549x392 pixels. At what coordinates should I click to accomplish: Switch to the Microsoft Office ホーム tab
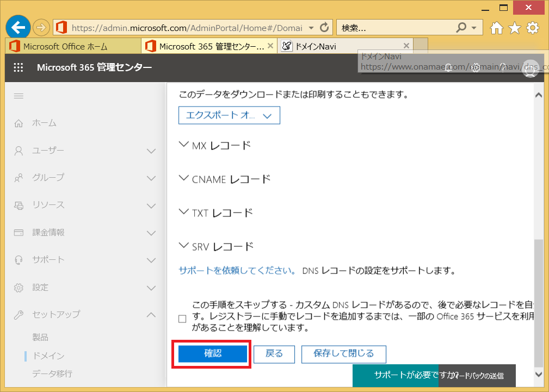pyautogui.click(x=73, y=46)
